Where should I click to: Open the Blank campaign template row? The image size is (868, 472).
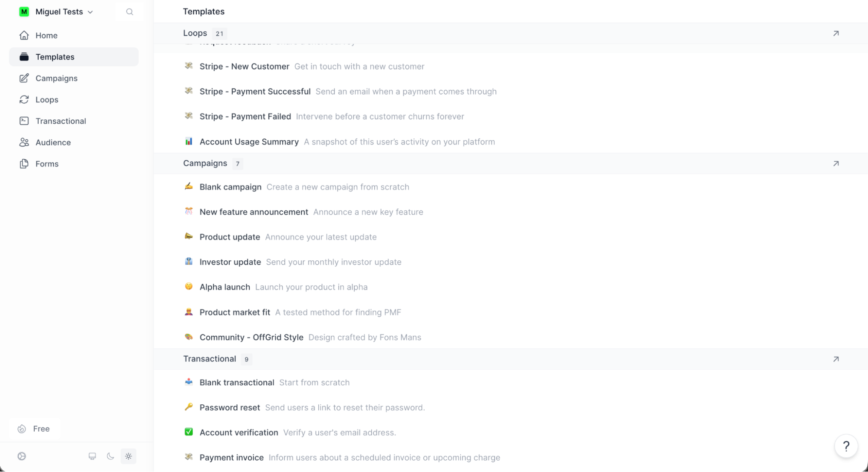230,187
